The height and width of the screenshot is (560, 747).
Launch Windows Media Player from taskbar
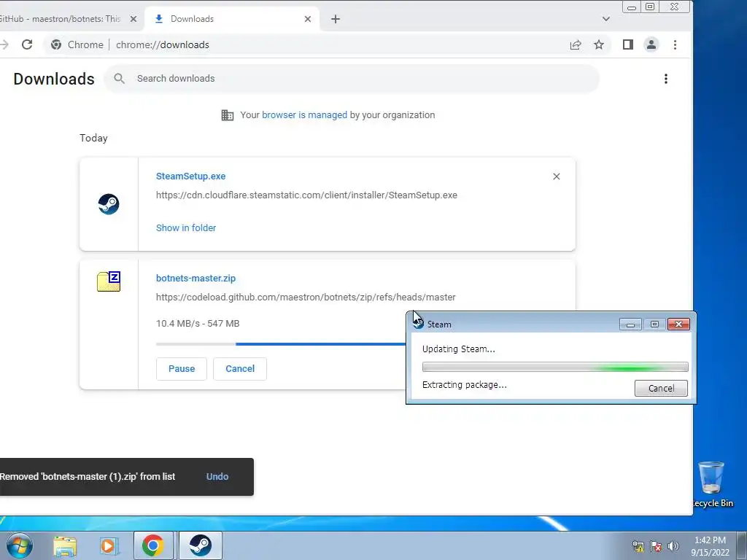tap(109, 545)
